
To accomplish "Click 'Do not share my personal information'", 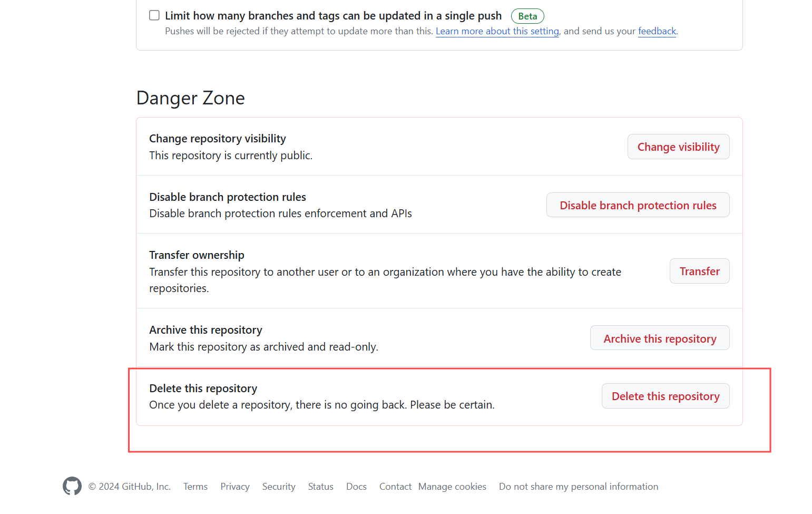I will pos(579,487).
